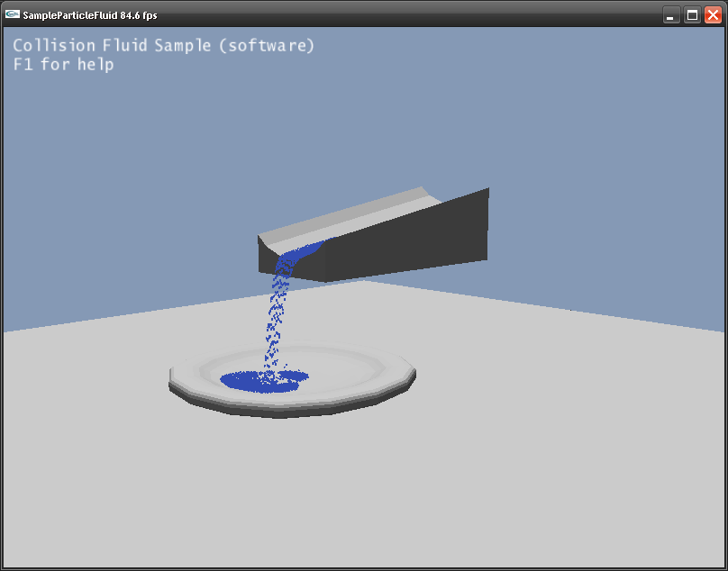Click the Collision Fluid Sample (software) text
Image resolution: width=728 pixels, height=571 pixels.
[x=164, y=45]
